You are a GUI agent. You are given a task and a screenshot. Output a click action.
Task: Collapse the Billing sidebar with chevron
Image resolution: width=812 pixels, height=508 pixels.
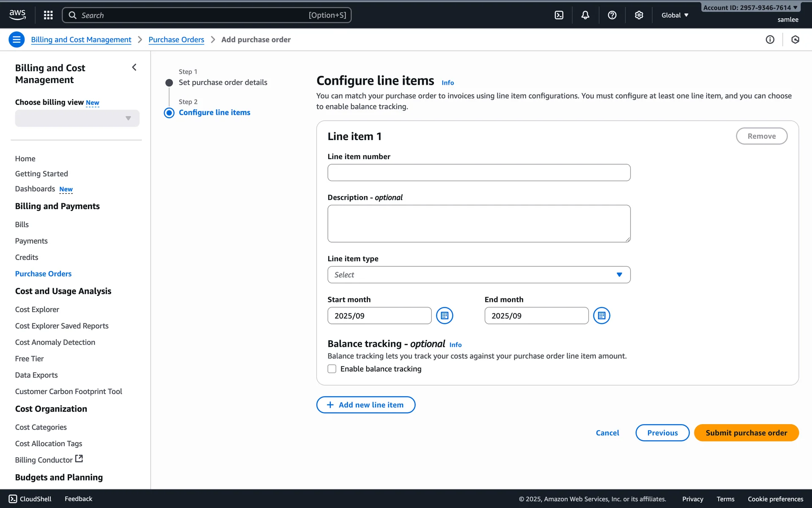coord(134,67)
